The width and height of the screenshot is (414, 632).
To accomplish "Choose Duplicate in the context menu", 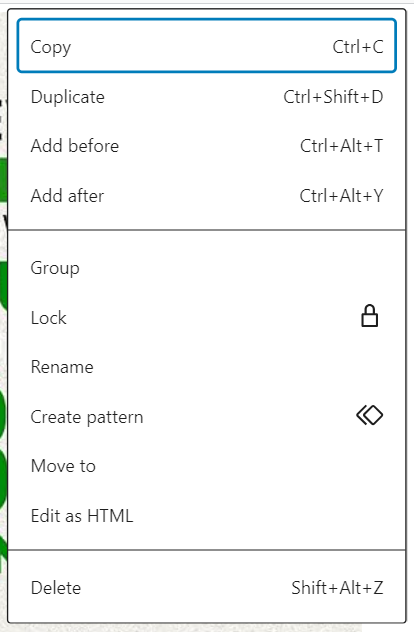I will point(207,97).
